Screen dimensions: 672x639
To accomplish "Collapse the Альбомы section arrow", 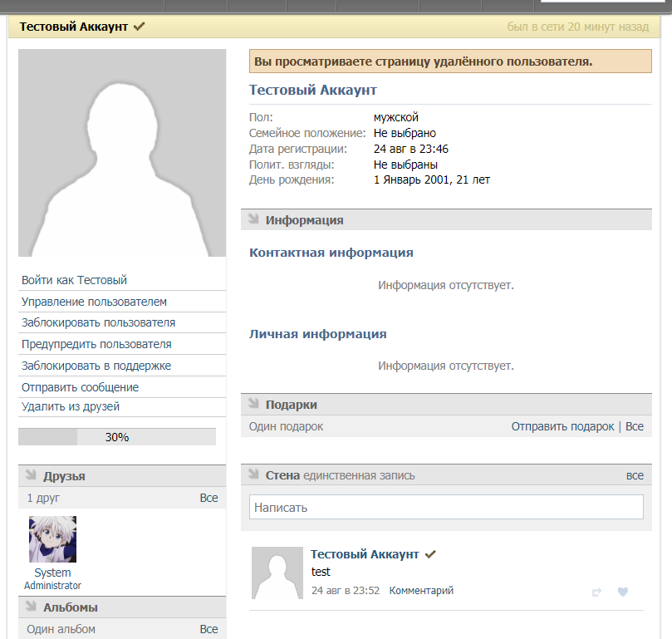I will point(31,606).
